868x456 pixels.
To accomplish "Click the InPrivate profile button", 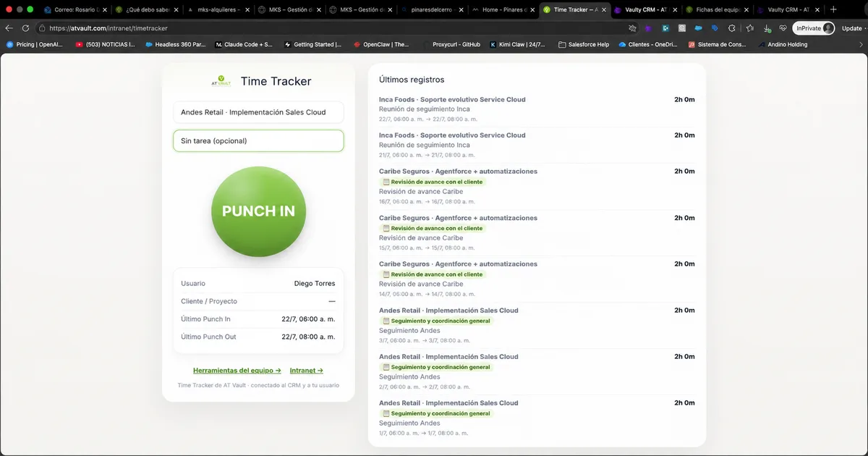I will [x=814, y=28].
